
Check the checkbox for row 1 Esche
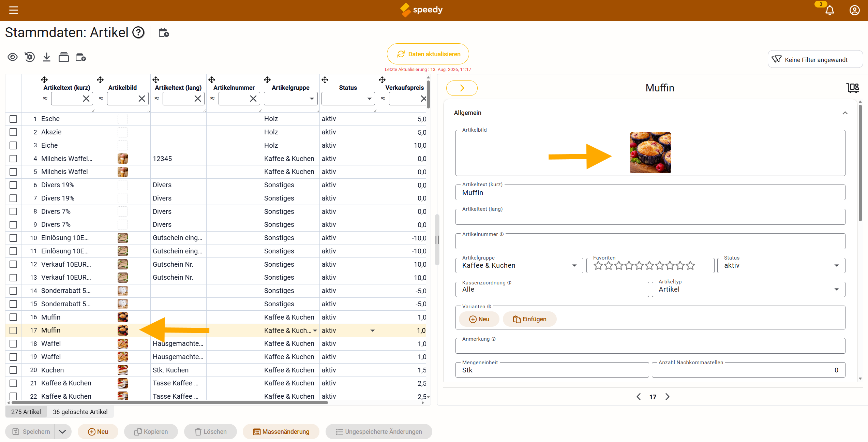(13, 119)
